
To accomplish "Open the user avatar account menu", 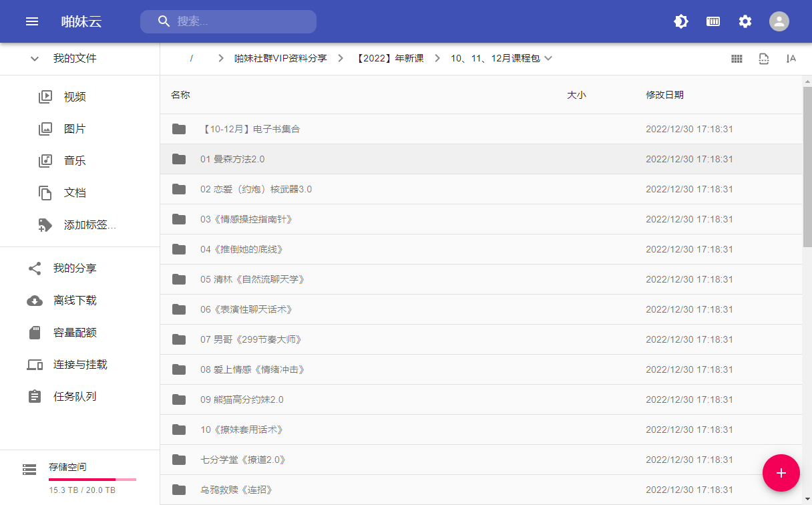I will (x=779, y=21).
